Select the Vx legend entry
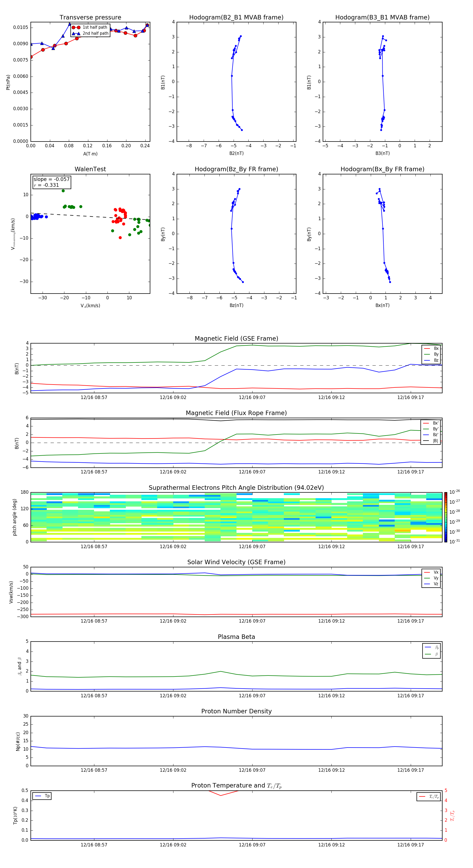The image size is (473, 868). 431,572
